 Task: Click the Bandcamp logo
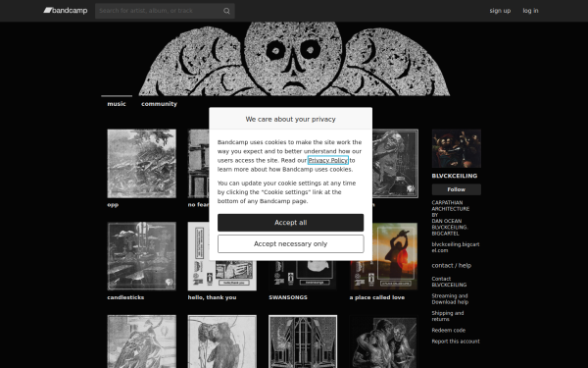click(66, 11)
